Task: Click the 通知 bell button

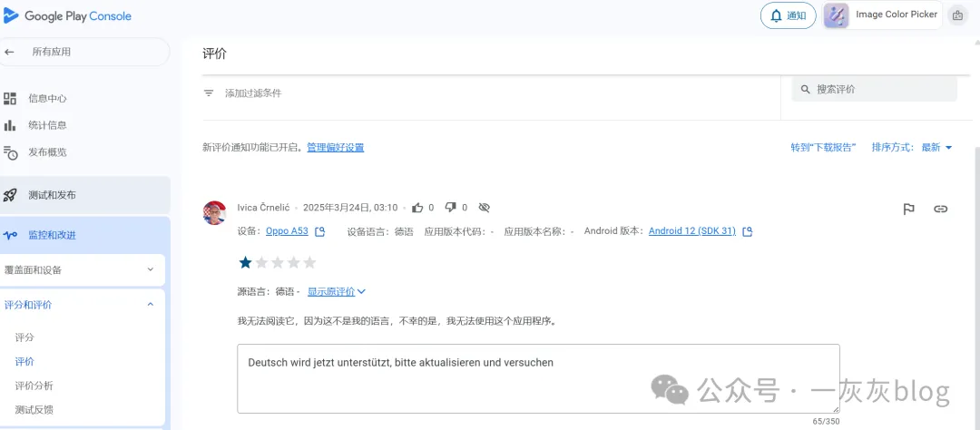Action: 788,15
